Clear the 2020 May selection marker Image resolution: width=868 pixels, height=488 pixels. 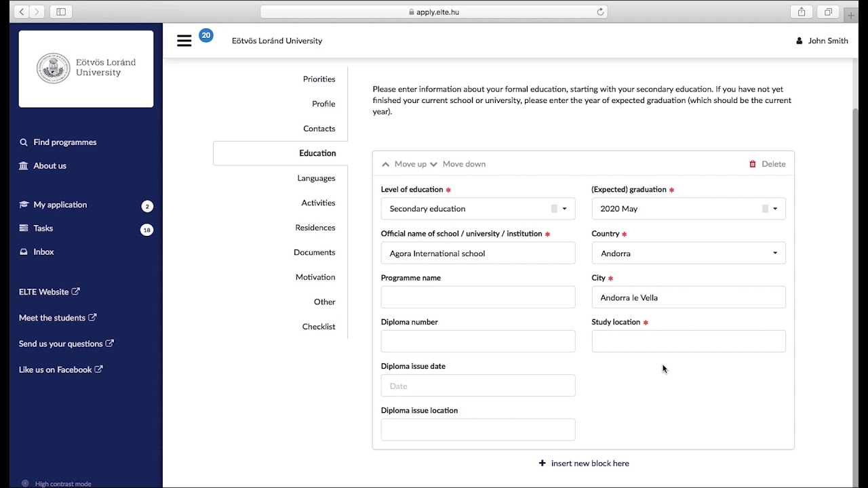[765, 209]
